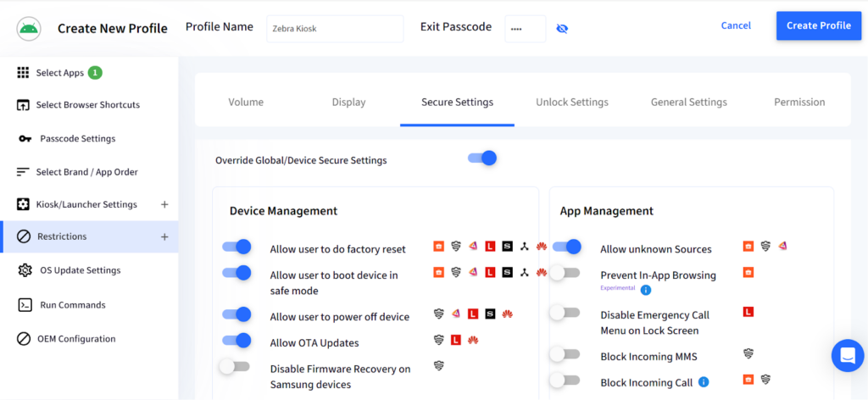Viewport: 868px width, 400px height.
Task: Click the Restrictions prohibited-circle icon
Action: click(23, 236)
